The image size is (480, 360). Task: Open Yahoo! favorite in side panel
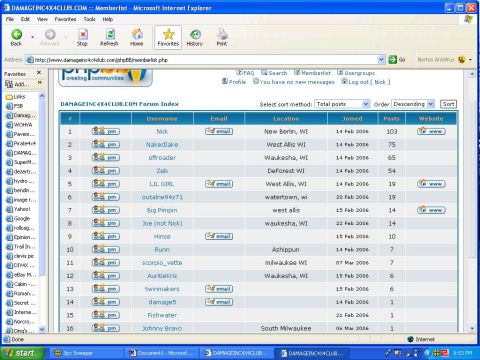point(22,209)
